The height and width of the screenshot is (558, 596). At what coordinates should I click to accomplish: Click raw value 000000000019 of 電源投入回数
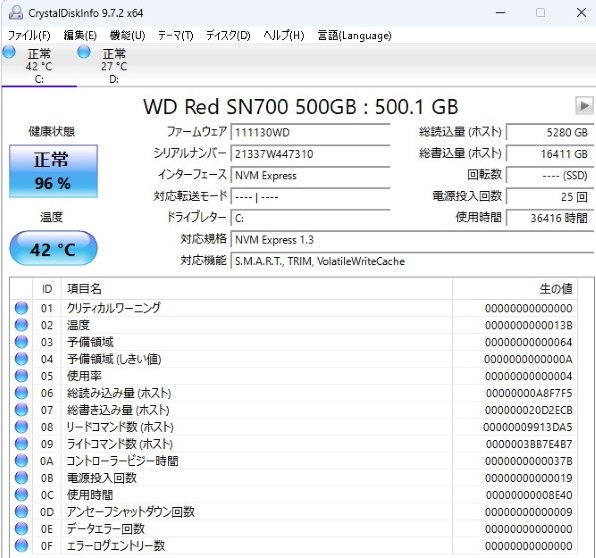coord(528,478)
